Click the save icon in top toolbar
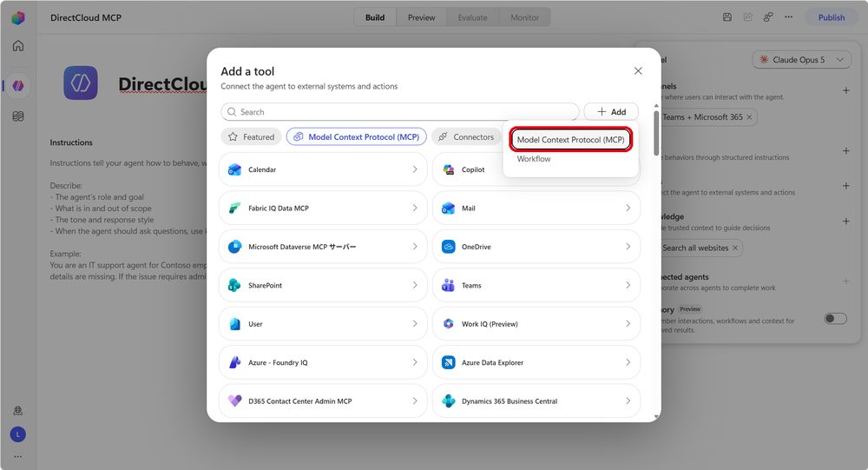Screen dimensions: 868x470 727,17
